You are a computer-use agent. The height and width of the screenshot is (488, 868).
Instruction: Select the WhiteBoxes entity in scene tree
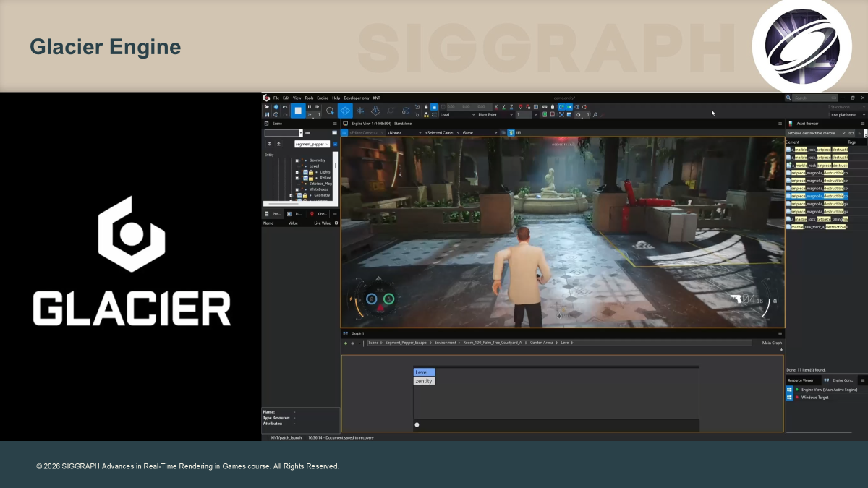pos(319,189)
